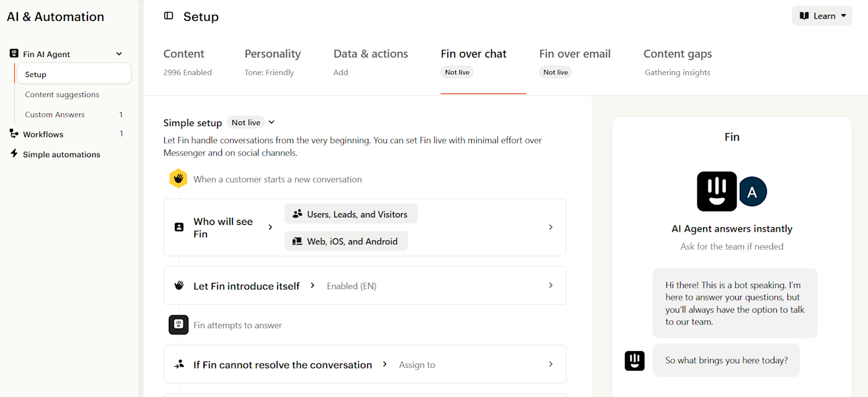Image resolution: width=868 pixels, height=397 pixels.
Task: Click the Workflows branch icon
Action: point(14,134)
